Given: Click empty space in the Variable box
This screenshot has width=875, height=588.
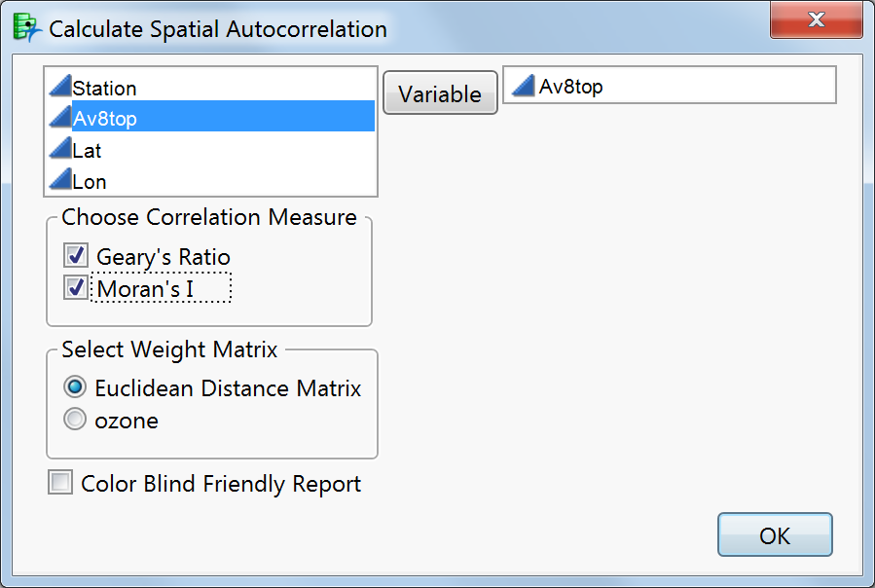Looking at the screenshot, I should point(730,85).
